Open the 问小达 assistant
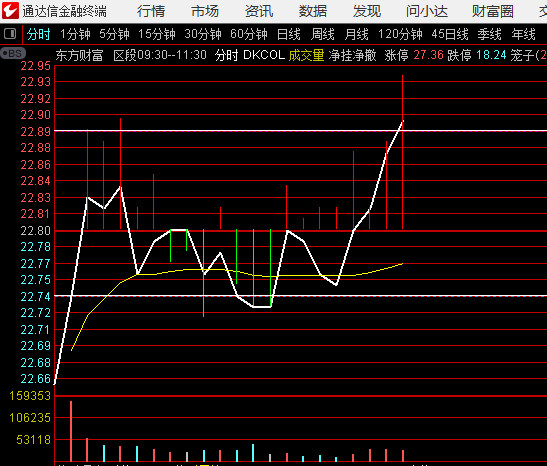The image size is (547, 466). [x=427, y=11]
